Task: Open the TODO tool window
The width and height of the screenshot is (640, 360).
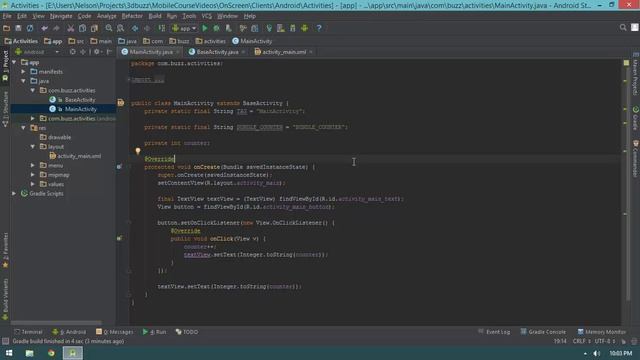Action: point(187,332)
